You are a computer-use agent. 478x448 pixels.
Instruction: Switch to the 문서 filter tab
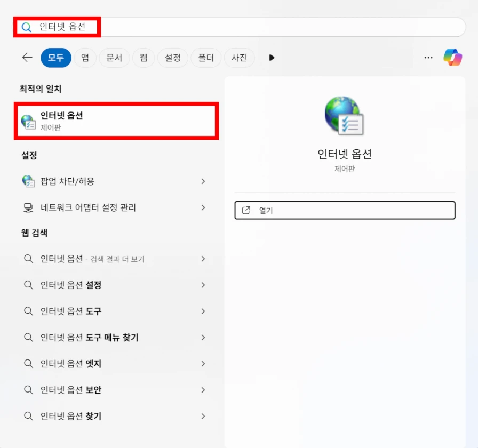114,58
